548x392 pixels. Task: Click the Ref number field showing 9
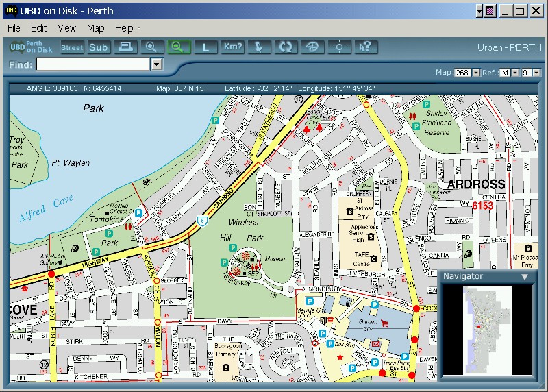526,73
